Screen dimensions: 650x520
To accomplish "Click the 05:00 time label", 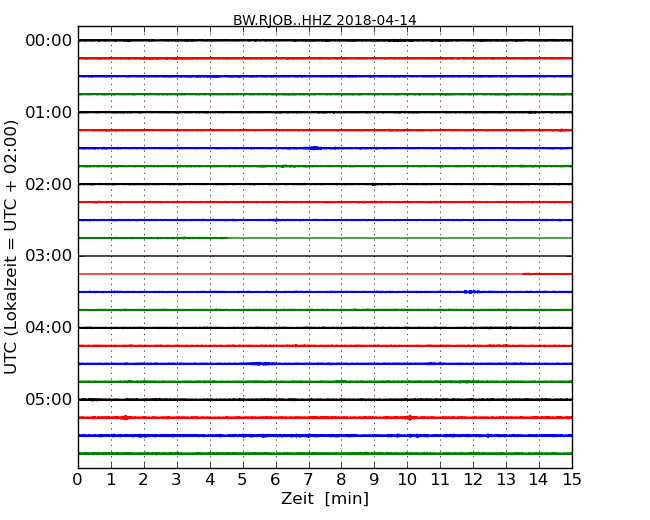I will click(x=49, y=399).
